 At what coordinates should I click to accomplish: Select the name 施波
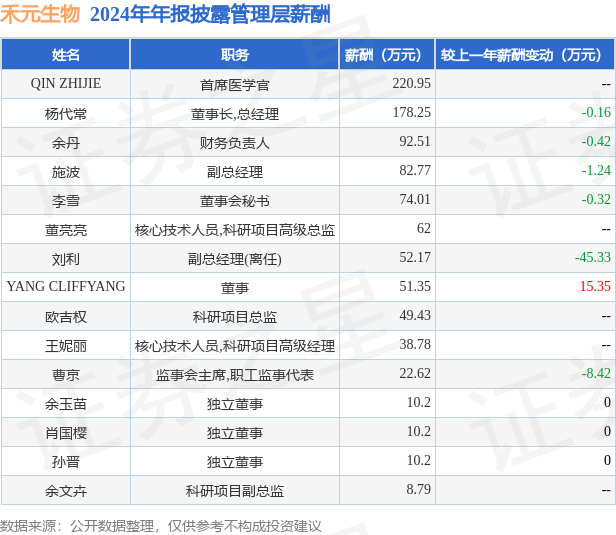click(66, 172)
